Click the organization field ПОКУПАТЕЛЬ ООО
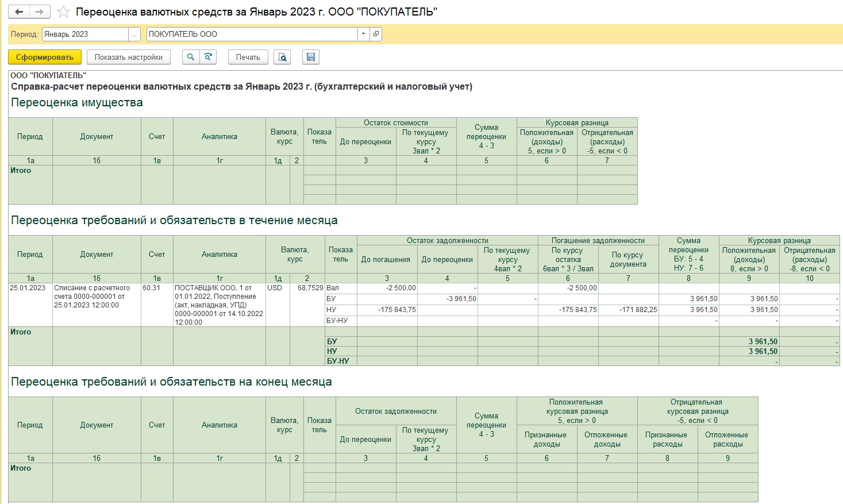The height and width of the screenshot is (504, 843). point(252,34)
